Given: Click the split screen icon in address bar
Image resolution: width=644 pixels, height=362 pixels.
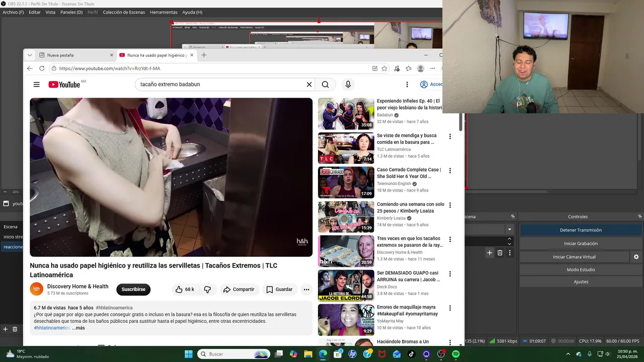Looking at the screenshot, I should [x=375, y=68].
